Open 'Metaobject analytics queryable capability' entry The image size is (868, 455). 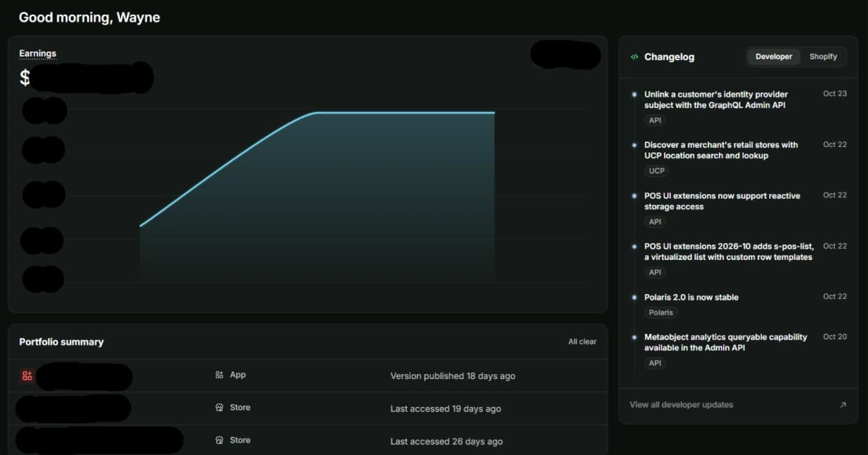725,342
